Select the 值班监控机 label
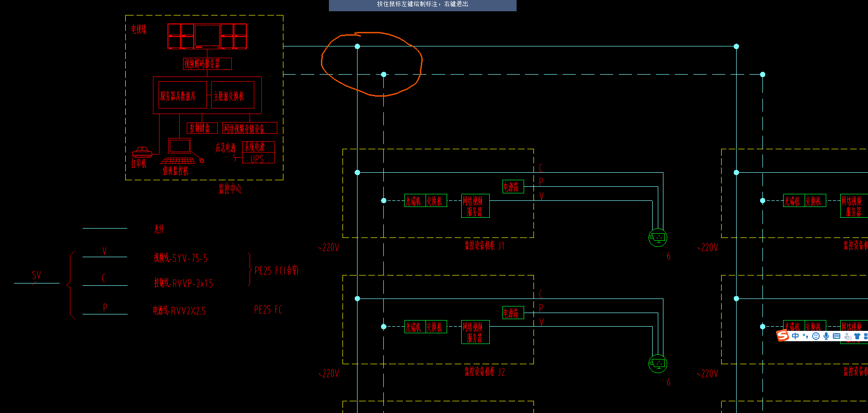This screenshot has width=868, height=413. (175, 171)
